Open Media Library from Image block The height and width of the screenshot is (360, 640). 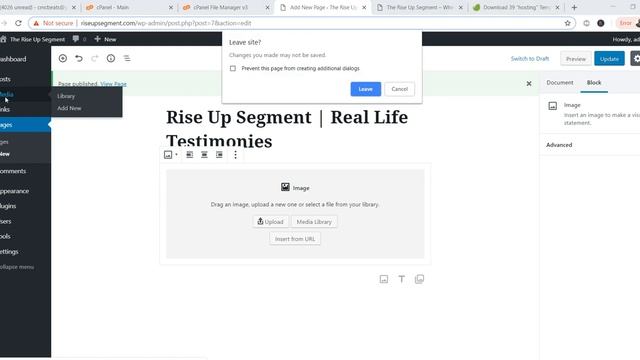point(314,222)
